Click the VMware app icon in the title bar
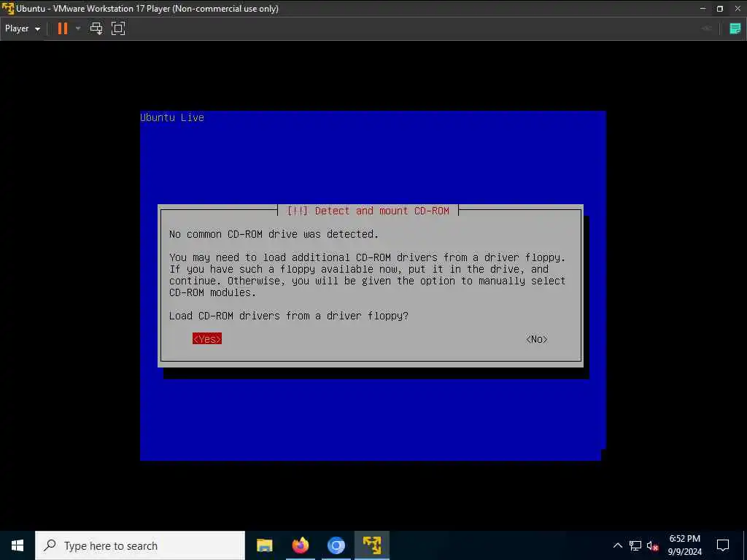 (x=7, y=9)
